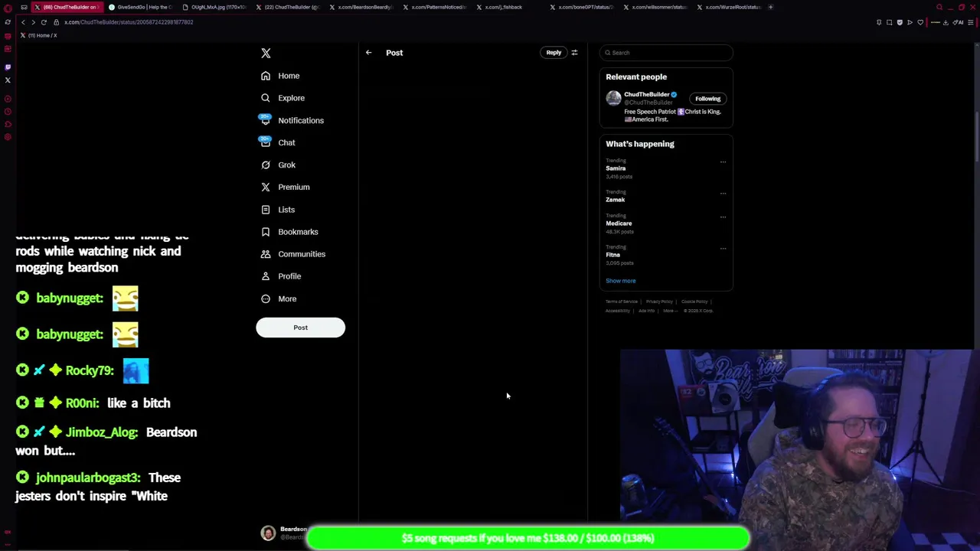
Task: Click ChudTheBuilder avatar in Relevant people
Action: [x=613, y=98]
